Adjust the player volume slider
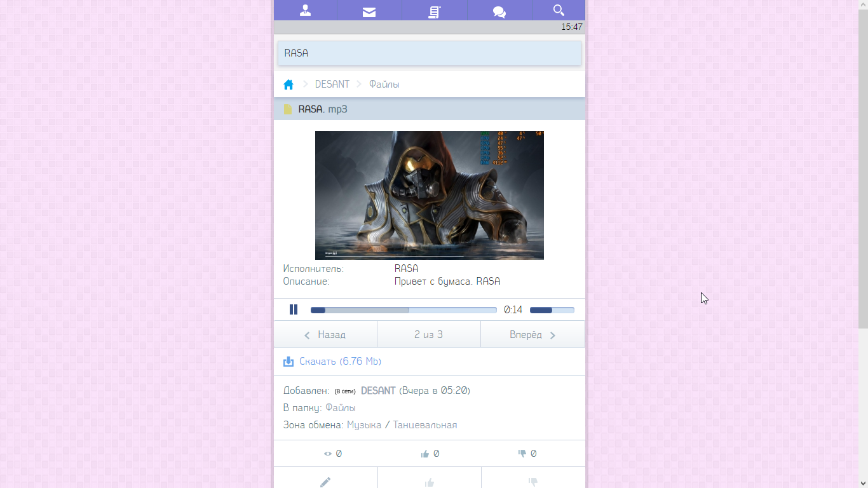The width and height of the screenshot is (868, 488). click(552, 310)
